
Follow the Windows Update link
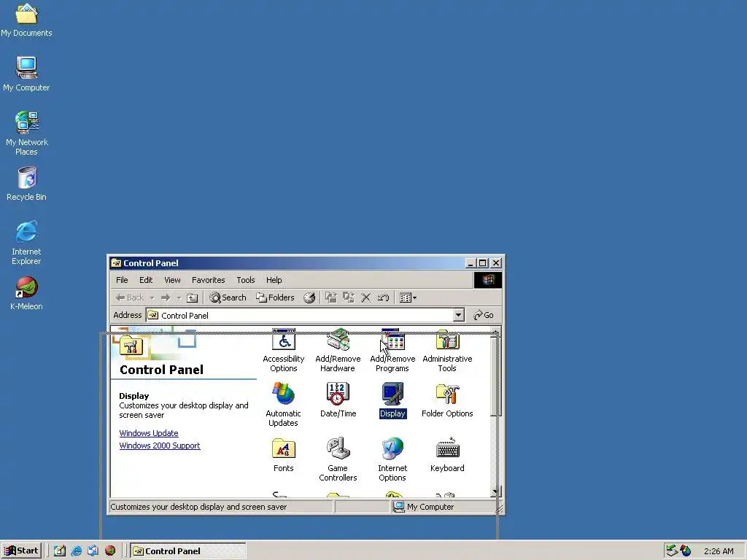(149, 433)
